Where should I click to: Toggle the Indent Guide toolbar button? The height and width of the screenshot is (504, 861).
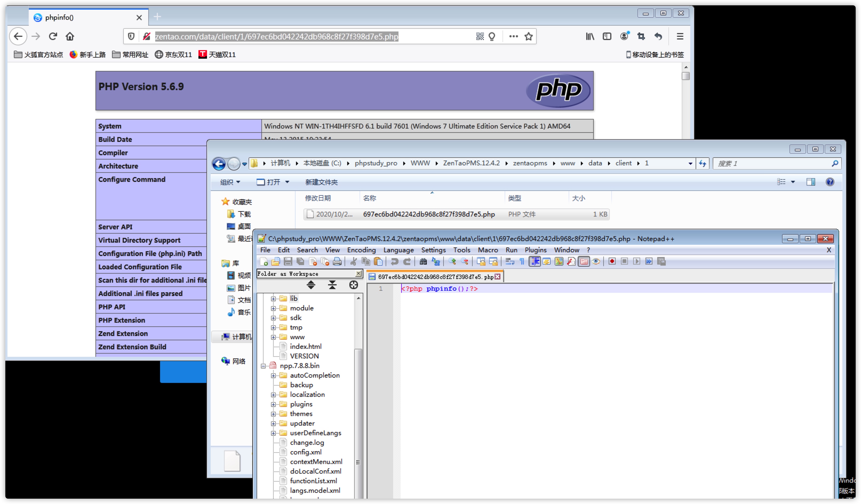[534, 262]
